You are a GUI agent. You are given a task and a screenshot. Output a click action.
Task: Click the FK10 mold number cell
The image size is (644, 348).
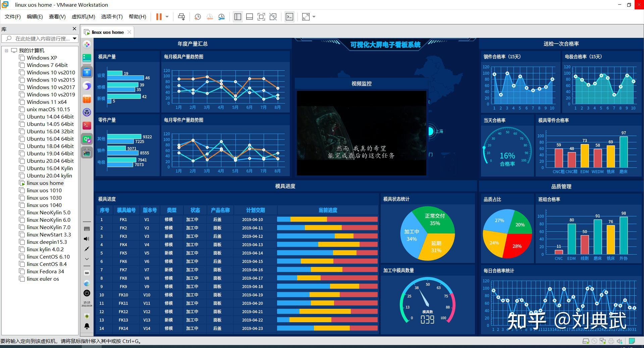pos(123,295)
